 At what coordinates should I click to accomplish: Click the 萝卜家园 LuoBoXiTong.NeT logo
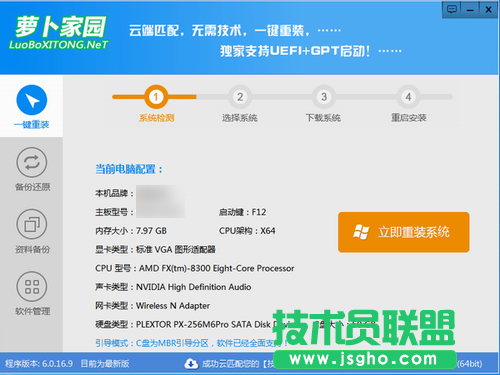pyautogui.click(x=59, y=33)
